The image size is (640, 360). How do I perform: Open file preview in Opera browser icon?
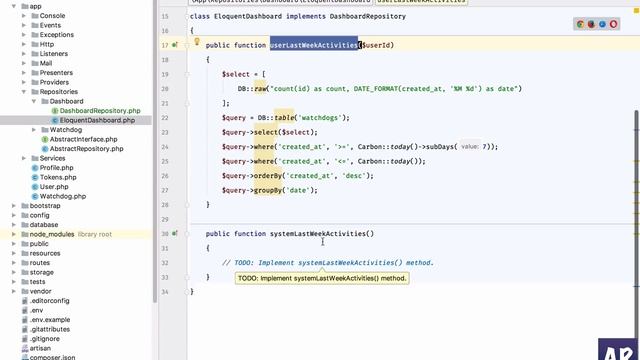613,24
